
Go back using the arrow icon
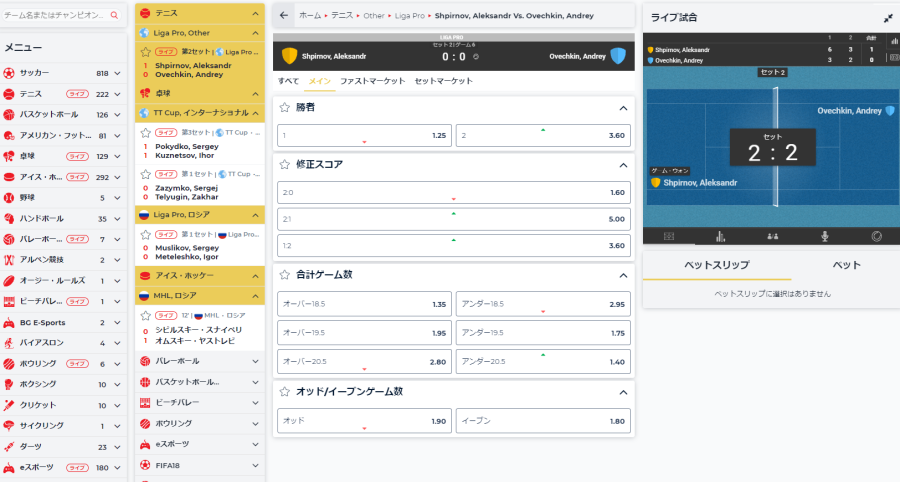(x=284, y=15)
